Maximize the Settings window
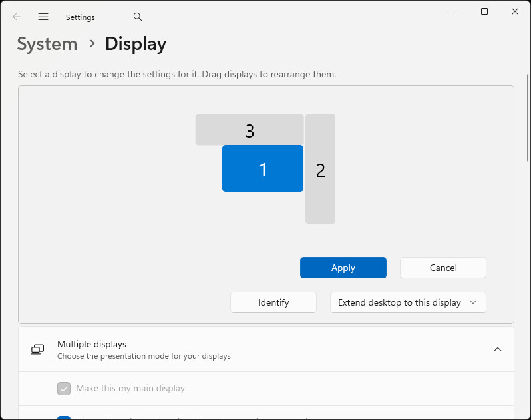This screenshot has height=420, width=531. pos(484,11)
